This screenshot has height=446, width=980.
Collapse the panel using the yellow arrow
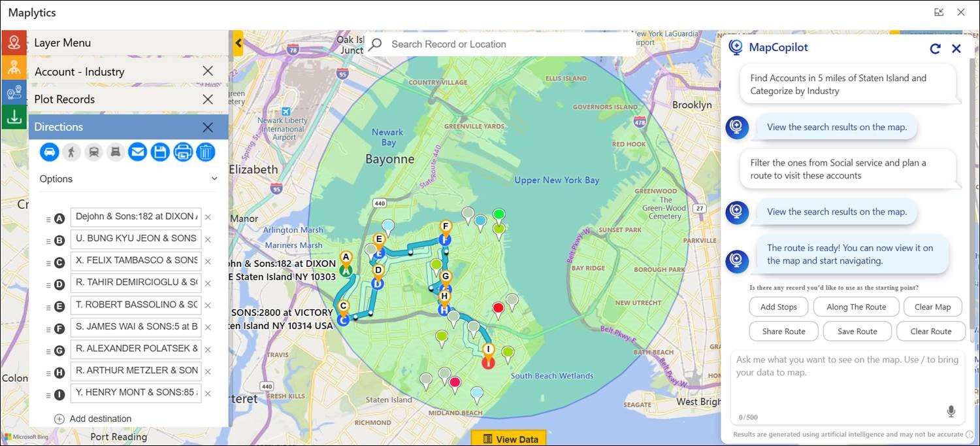pyautogui.click(x=238, y=43)
